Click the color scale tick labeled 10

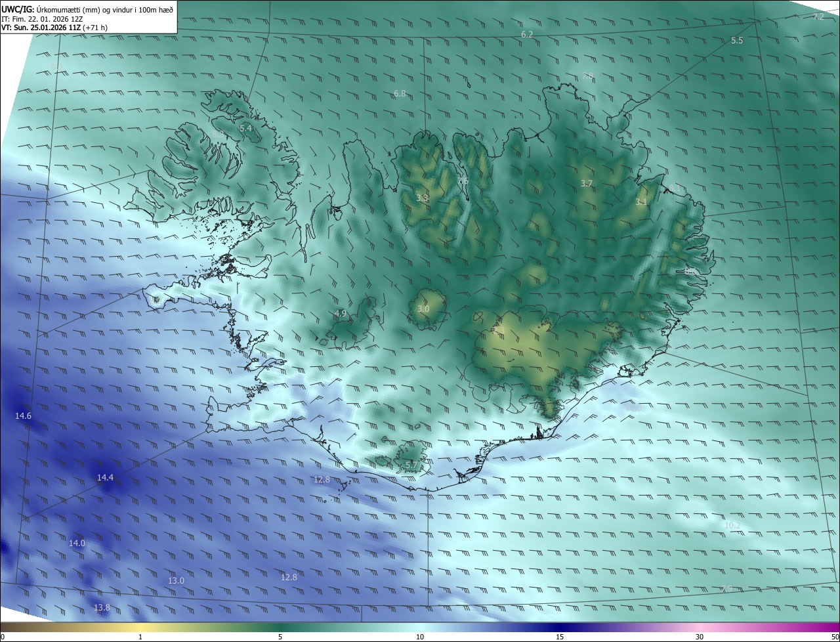420,637
